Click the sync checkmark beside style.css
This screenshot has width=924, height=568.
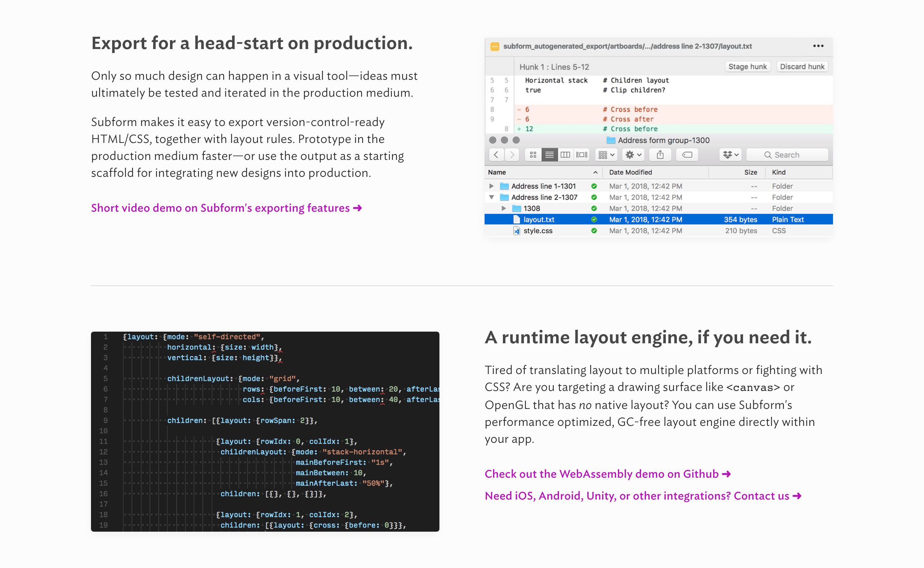[594, 231]
